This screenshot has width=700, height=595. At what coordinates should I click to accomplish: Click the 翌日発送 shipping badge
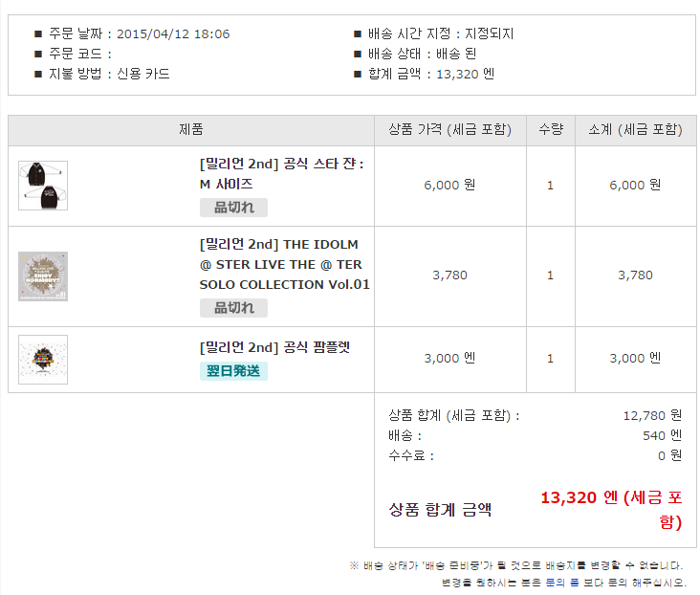233,371
